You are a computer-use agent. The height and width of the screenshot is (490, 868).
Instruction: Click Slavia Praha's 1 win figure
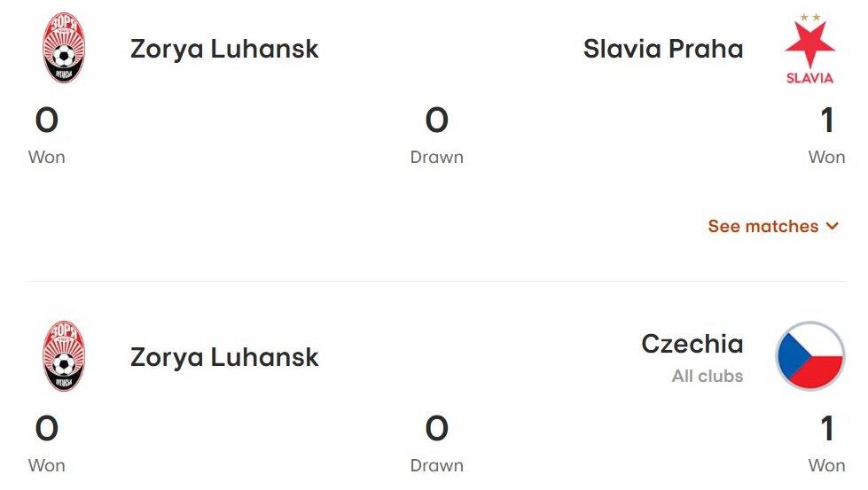tap(826, 120)
